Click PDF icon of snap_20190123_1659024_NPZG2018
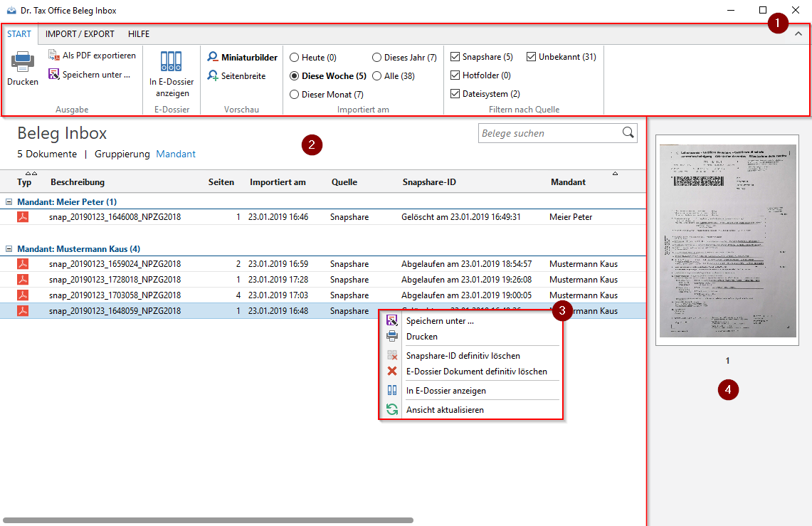This screenshot has width=812, height=526. [x=23, y=264]
